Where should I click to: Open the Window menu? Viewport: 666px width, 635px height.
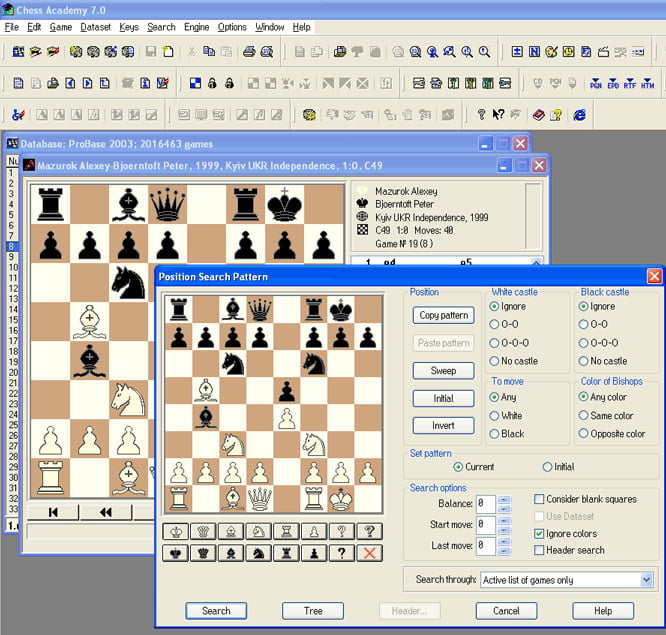click(270, 27)
